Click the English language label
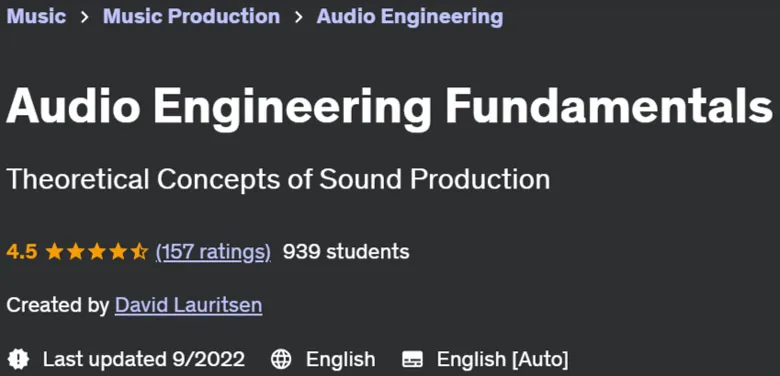The height and width of the screenshot is (376, 780). coord(341,359)
